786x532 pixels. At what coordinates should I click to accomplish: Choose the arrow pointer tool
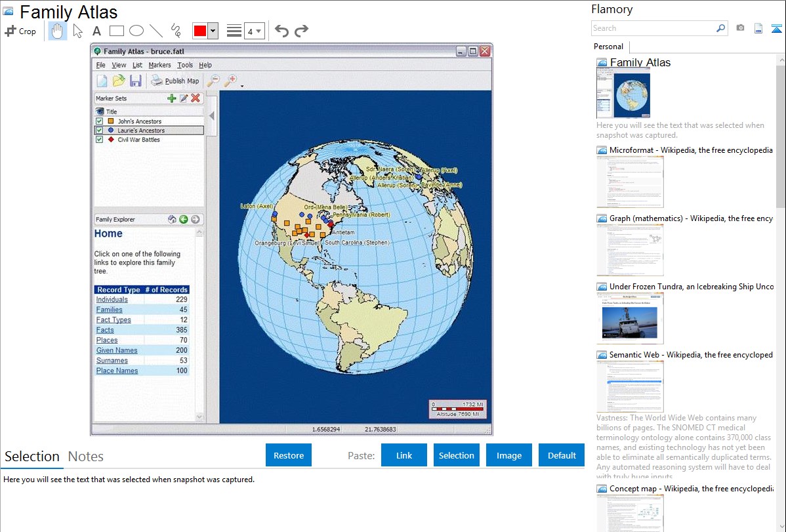tap(77, 31)
